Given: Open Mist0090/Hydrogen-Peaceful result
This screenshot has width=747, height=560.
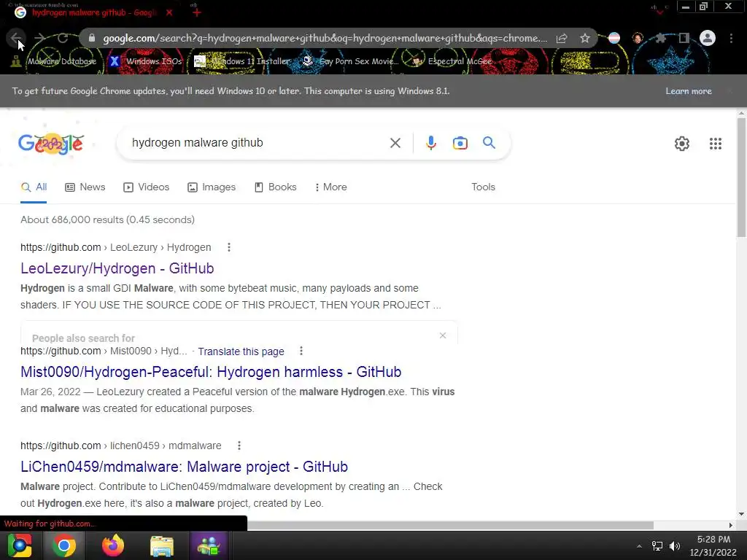Looking at the screenshot, I should coord(211,372).
